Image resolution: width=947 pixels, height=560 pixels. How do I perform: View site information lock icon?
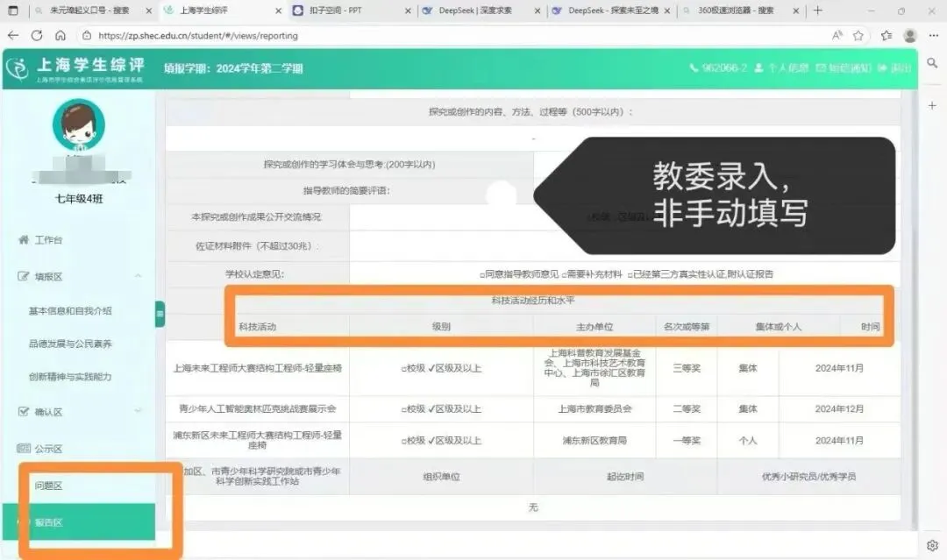coord(87,36)
